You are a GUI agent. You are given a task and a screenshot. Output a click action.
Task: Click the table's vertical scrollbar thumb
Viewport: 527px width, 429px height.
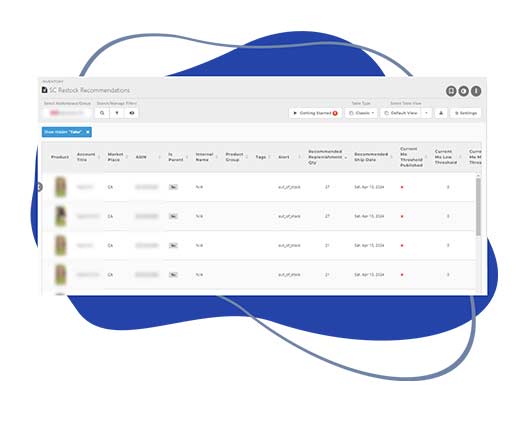[478, 206]
